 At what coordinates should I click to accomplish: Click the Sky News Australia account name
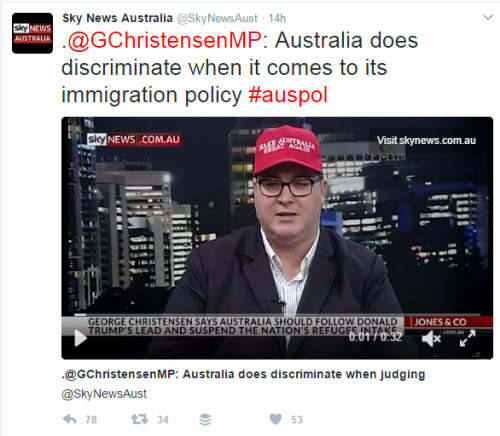(x=117, y=18)
